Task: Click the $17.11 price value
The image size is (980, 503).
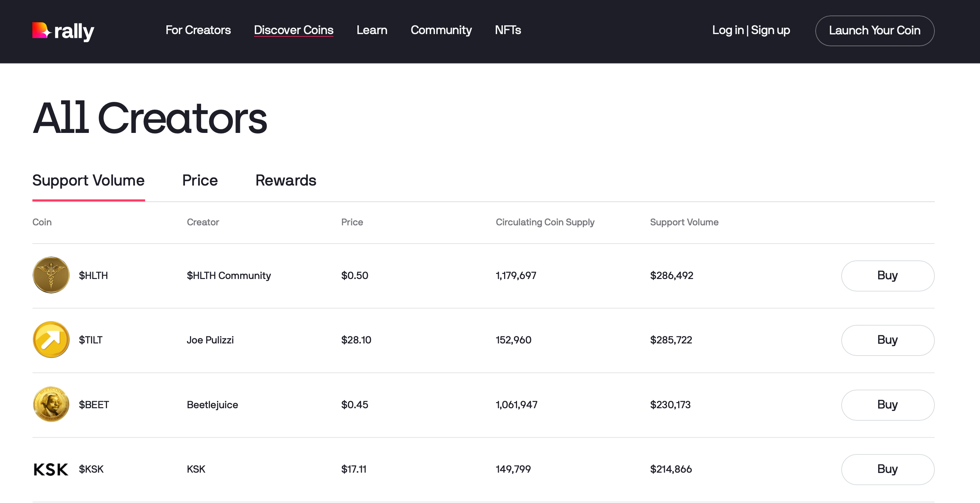Action: pos(353,469)
